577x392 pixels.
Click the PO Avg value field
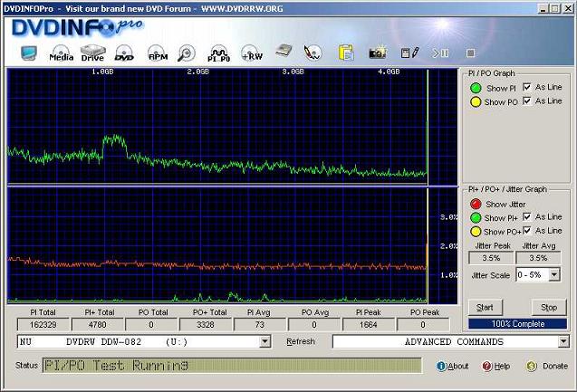point(314,325)
